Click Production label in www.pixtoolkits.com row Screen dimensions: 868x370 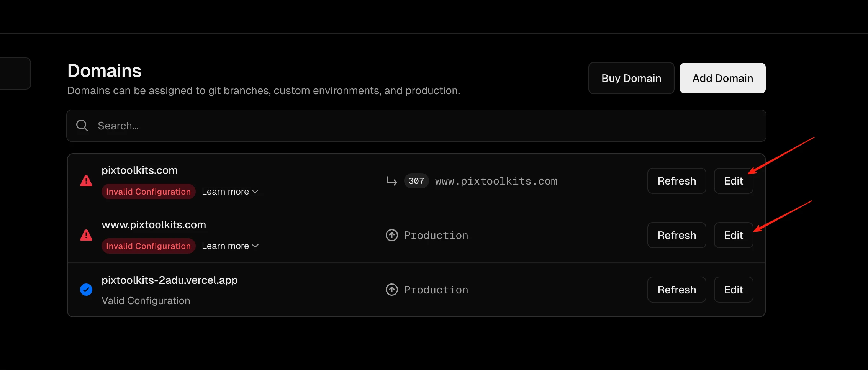point(436,236)
